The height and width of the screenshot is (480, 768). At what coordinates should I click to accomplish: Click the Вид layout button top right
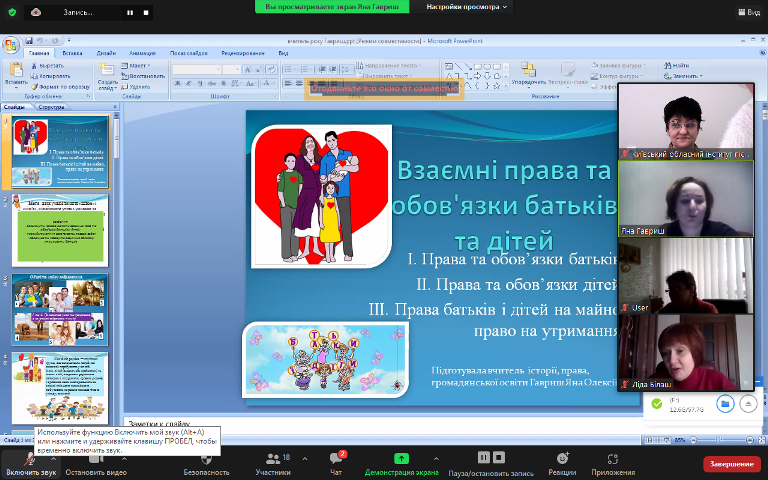[x=749, y=12]
